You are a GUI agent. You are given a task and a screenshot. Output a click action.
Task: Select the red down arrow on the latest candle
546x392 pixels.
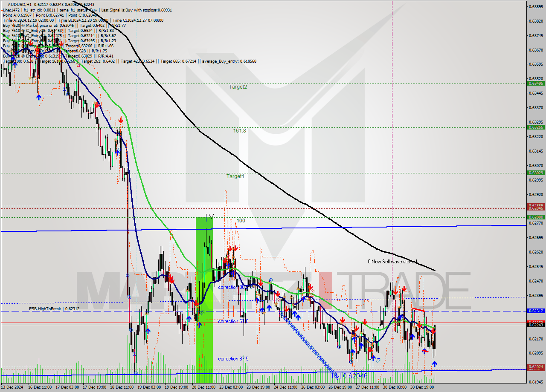433,331
